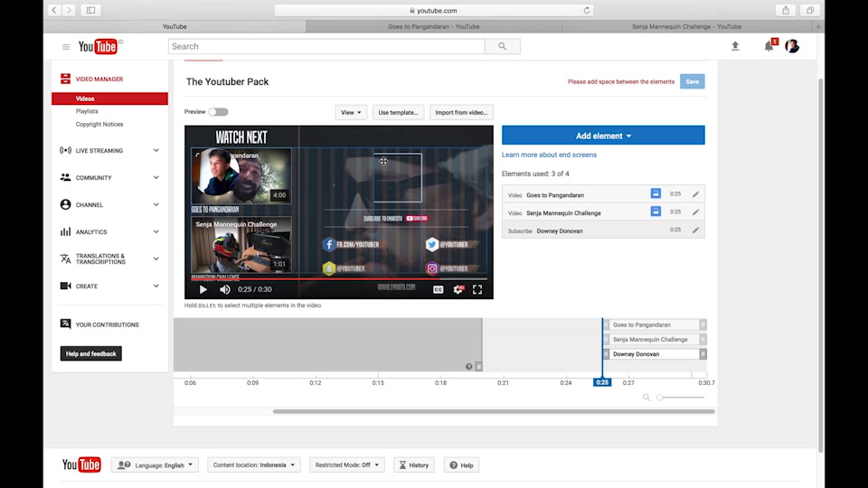
Task: Select Goes to Pangandaran timeline clip
Action: (x=655, y=324)
